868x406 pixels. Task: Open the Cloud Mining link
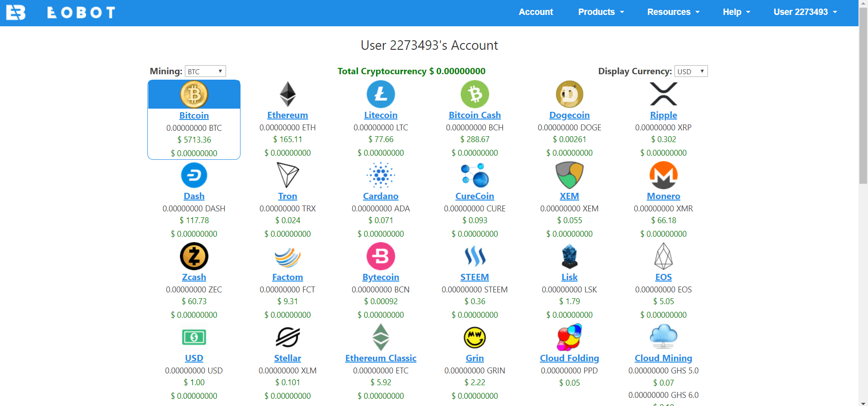(663, 358)
